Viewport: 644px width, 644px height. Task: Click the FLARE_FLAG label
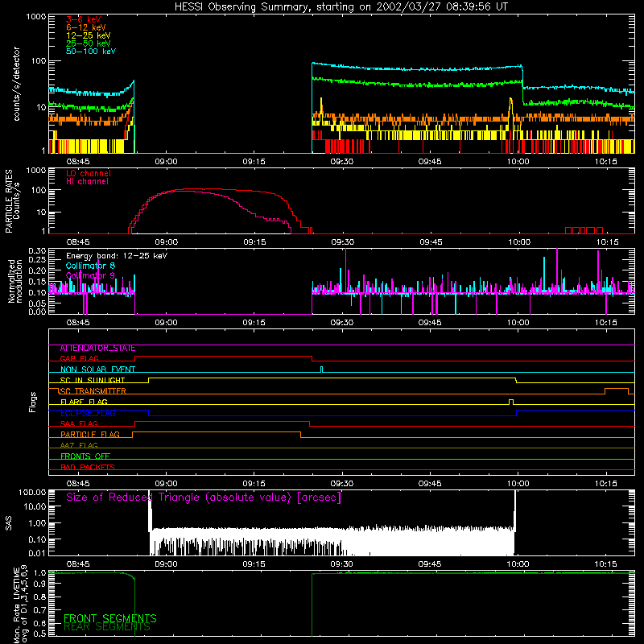click(x=84, y=402)
